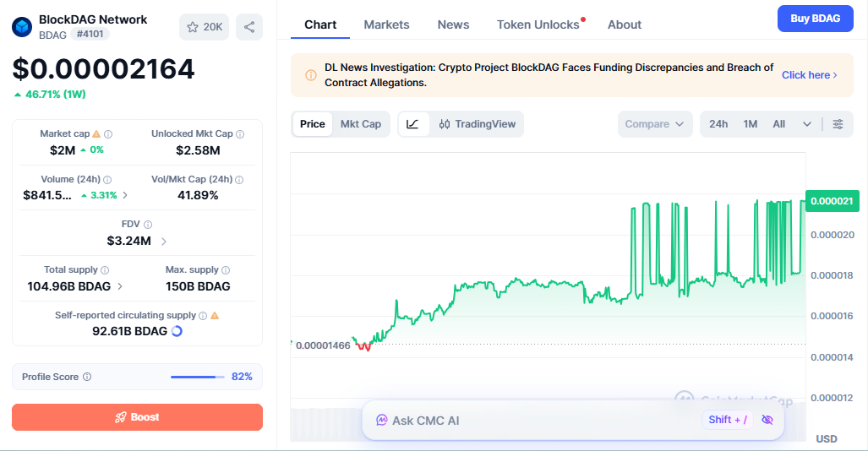Screen dimensions: 868x451
Task: Click the 41.89% Vol/Mkt Cap value
Action: [198, 195]
